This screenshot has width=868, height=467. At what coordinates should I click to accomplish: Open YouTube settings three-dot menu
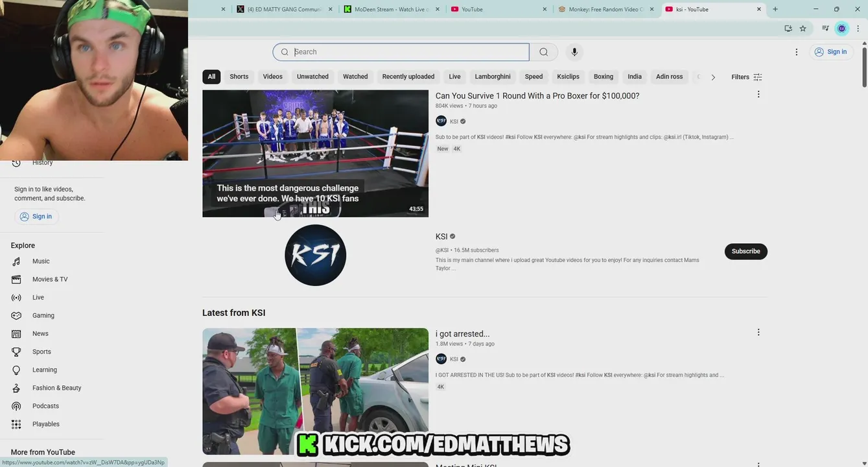coord(797,52)
